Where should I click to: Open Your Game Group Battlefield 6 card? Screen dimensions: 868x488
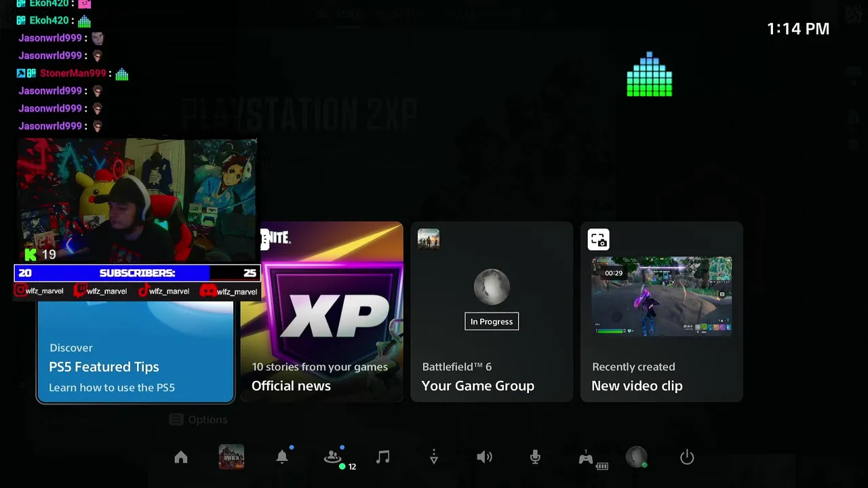tap(492, 312)
